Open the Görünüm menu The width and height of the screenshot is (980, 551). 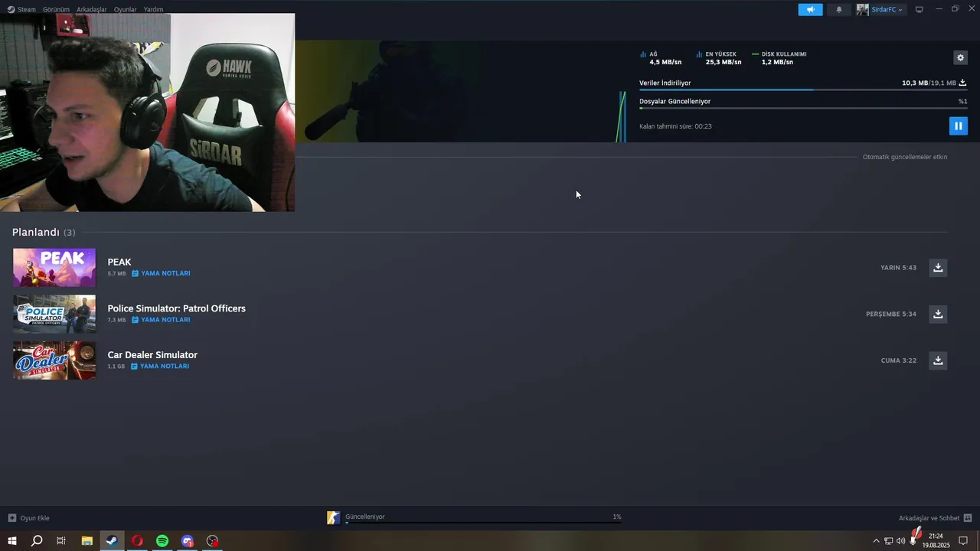click(x=56, y=9)
